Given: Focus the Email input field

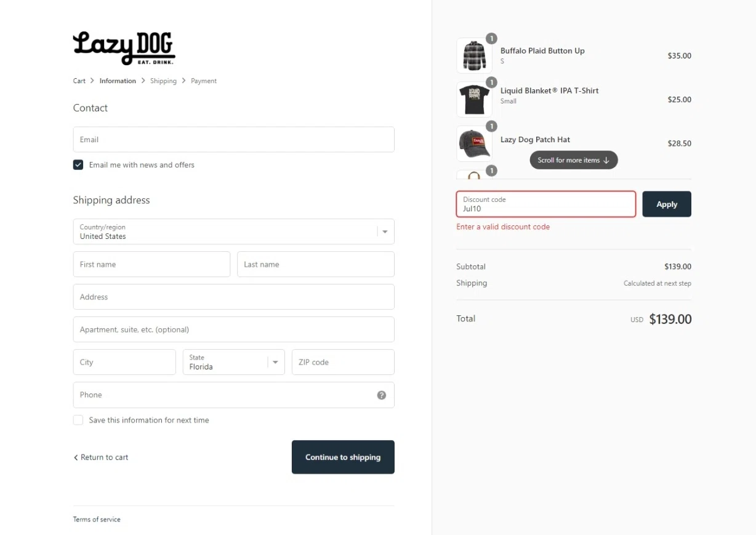Looking at the screenshot, I should (233, 139).
